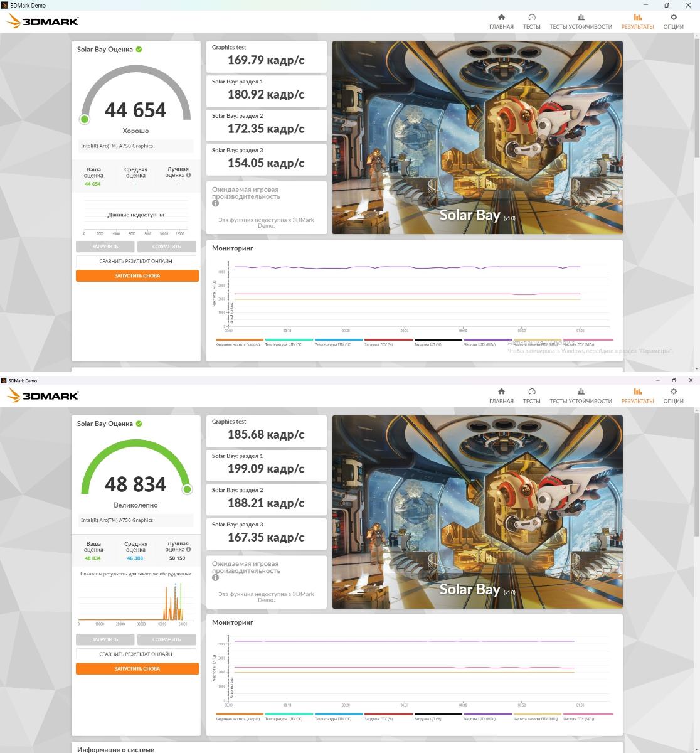The width and height of the screenshot is (700, 753).
Task: Click Средняя оценка value 46 388
Action: point(135,558)
